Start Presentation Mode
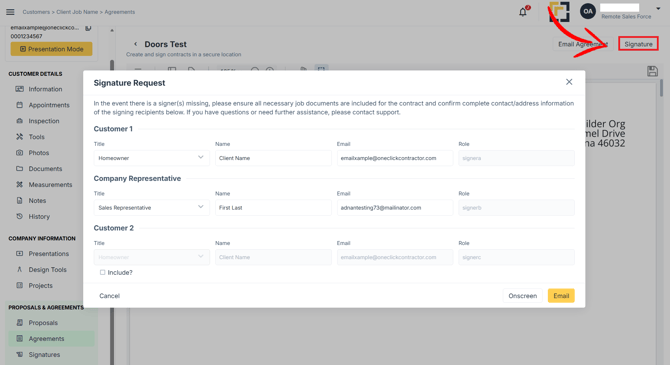Viewport: 670px width, 365px height. tap(51, 49)
